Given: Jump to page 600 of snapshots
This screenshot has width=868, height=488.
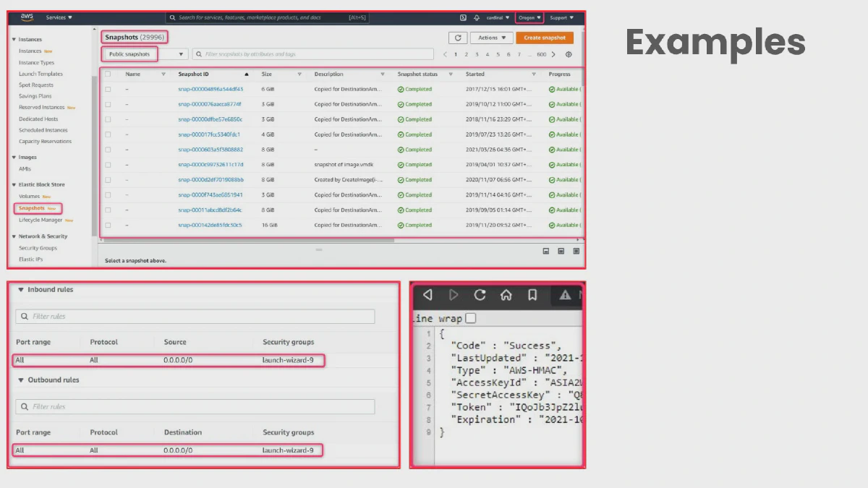Looking at the screenshot, I should point(542,54).
